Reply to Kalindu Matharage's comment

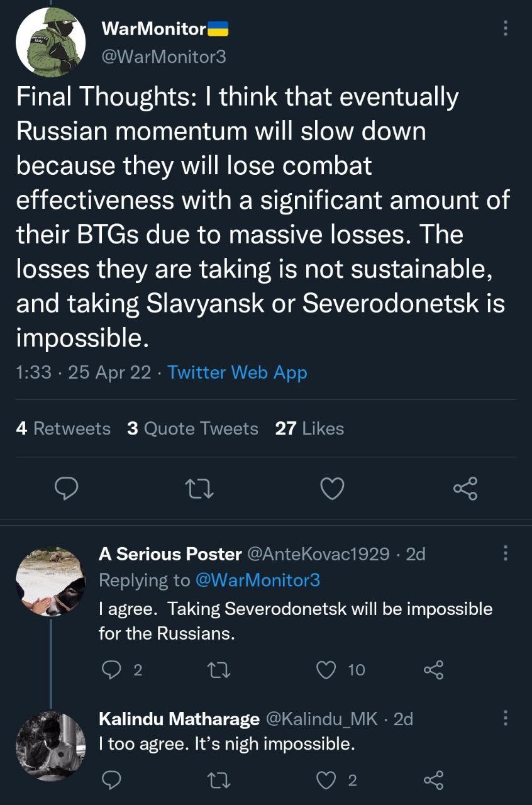(111, 780)
